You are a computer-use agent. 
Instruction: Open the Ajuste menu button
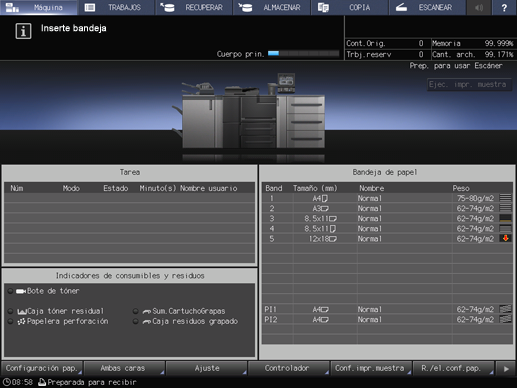[x=206, y=368]
